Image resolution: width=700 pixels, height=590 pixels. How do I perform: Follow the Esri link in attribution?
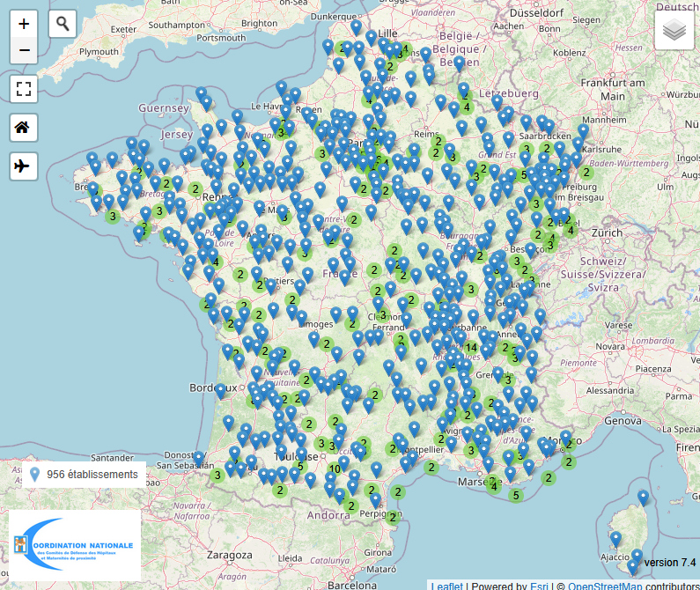[x=539, y=585]
